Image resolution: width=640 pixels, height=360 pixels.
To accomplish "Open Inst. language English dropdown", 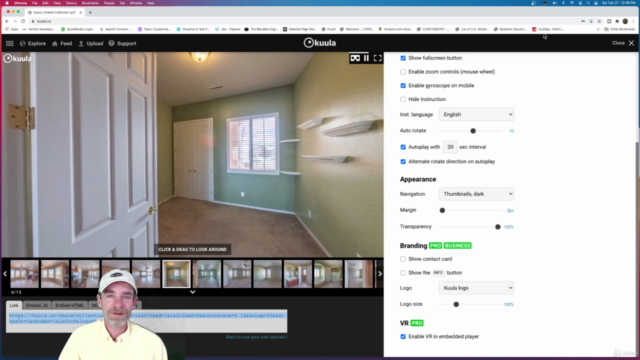I will tap(476, 114).
